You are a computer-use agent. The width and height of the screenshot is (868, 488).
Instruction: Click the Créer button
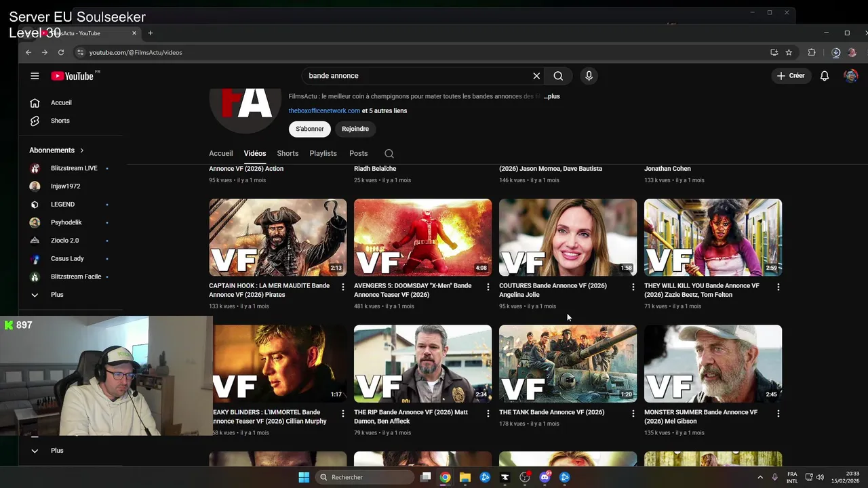coord(791,76)
